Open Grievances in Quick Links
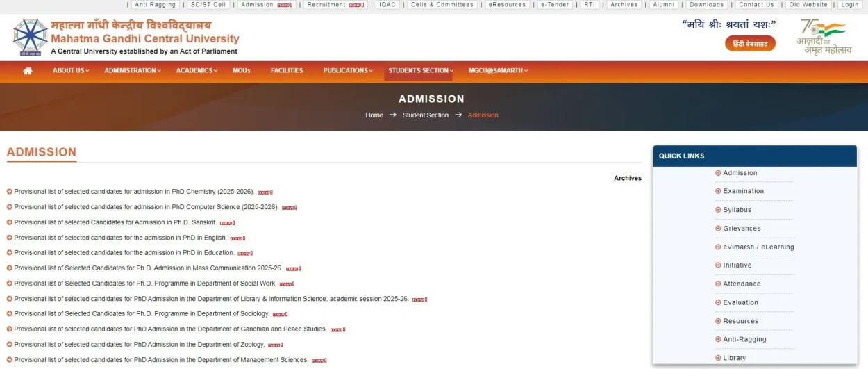This screenshot has width=868, height=369. point(742,229)
